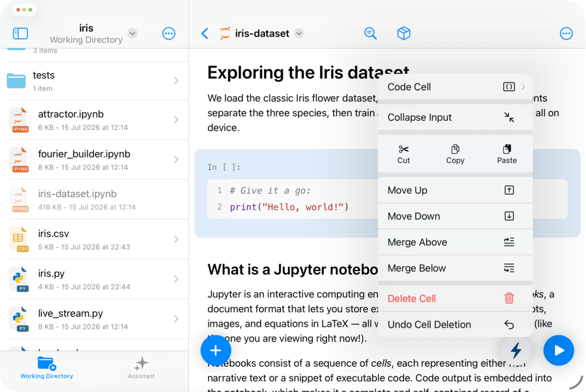Select Move Down menu item

455,216
